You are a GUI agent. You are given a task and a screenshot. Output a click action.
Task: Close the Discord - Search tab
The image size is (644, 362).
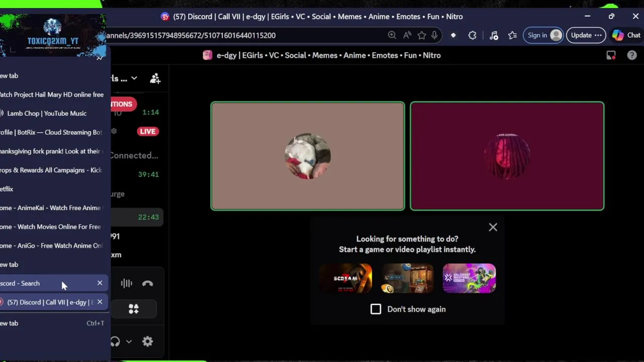[x=100, y=283]
